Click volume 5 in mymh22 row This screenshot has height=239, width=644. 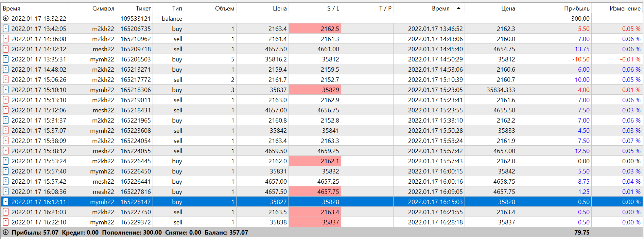coord(233,59)
